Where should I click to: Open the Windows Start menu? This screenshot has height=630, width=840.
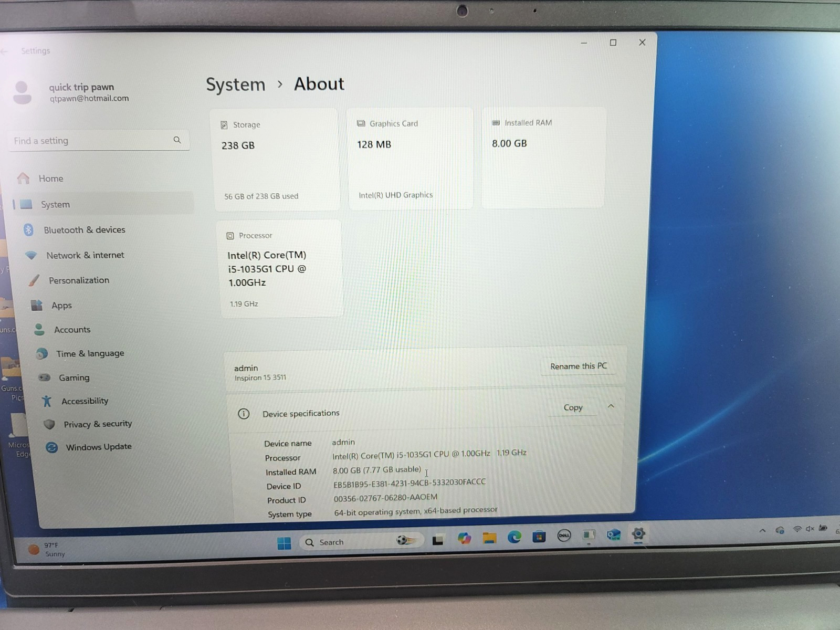click(x=284, y=543)
